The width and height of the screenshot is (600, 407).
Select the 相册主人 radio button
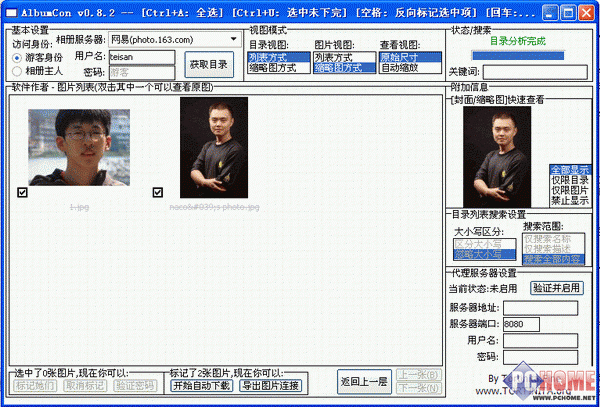point(18,72)
